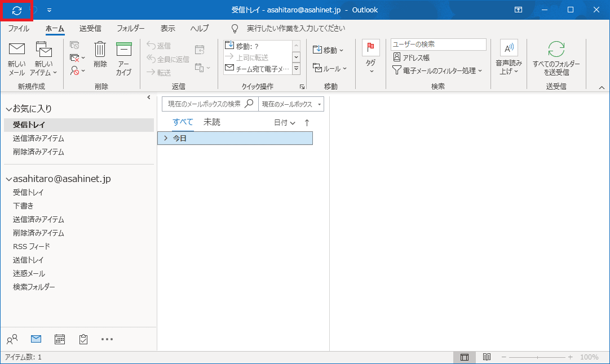Image resolution: width=610 pixels, height=364 pixels.
Task: Open the Tasks view icon
Action: pos(83,339)
